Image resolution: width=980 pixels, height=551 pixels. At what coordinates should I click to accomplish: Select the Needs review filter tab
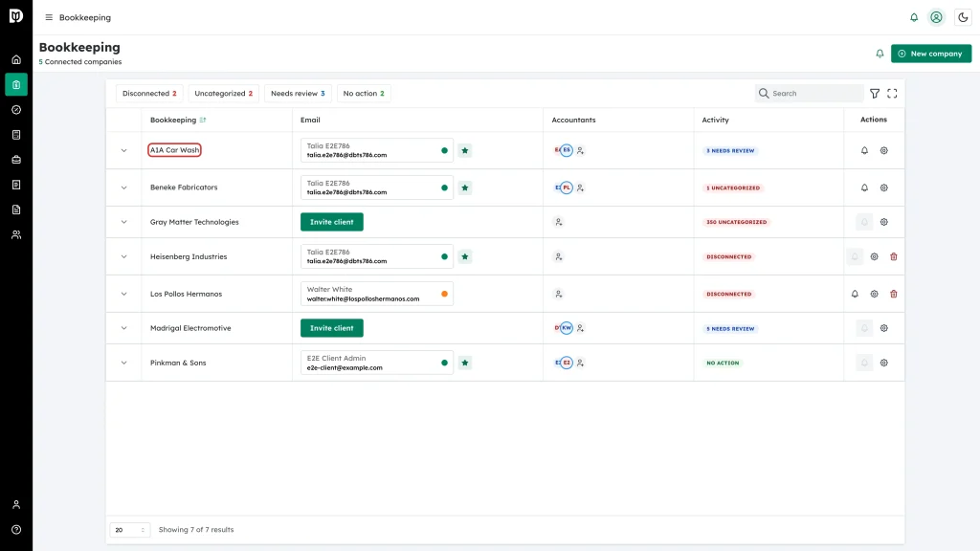coord(298,94)
